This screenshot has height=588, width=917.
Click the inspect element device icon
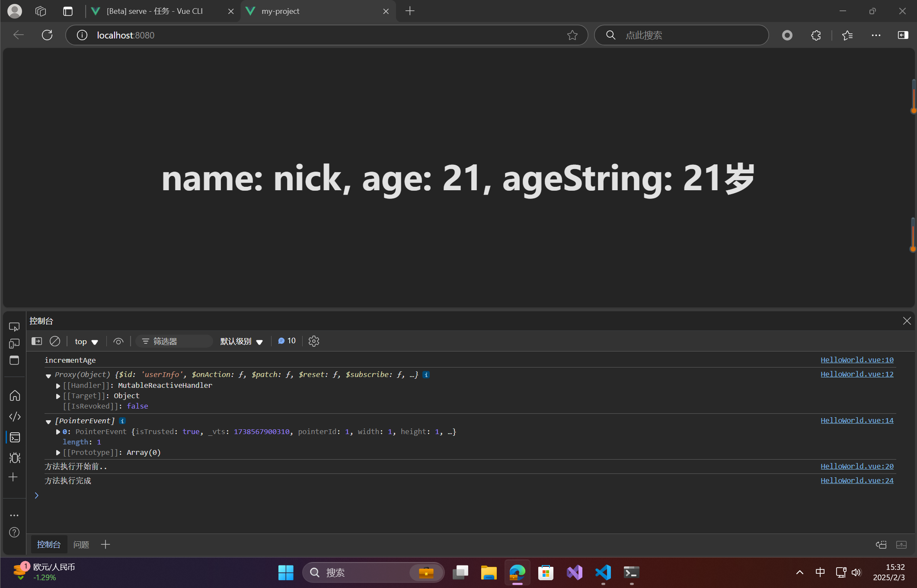14,327
